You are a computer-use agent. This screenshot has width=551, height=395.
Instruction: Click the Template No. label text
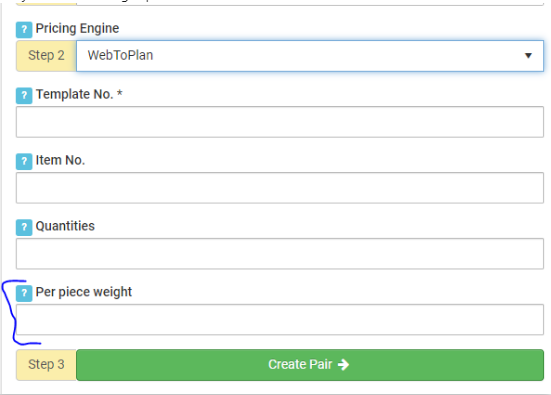79,94
